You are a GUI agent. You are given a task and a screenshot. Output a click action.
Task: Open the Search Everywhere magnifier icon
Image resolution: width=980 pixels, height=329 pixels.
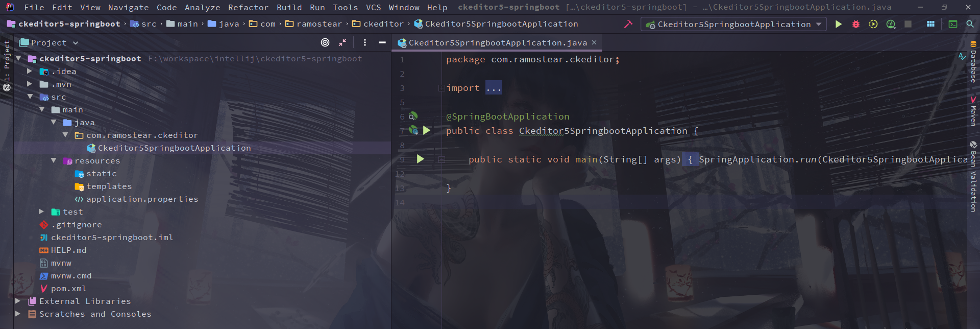pos(970,24)
